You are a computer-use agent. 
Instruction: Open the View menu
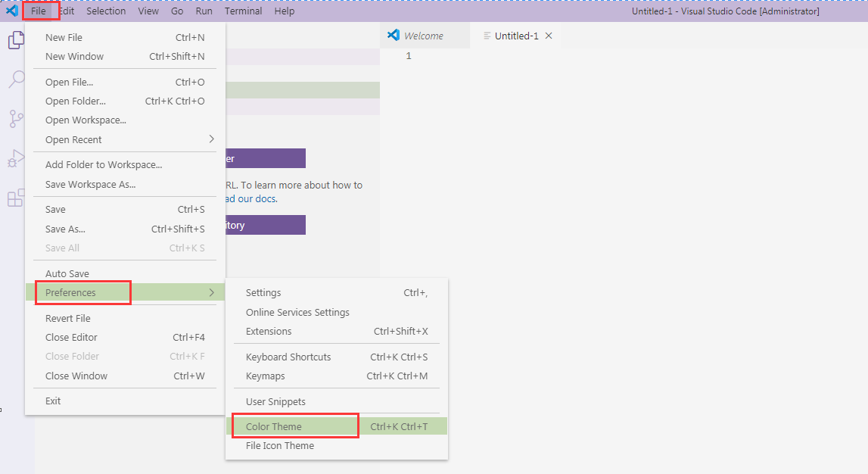148,11
